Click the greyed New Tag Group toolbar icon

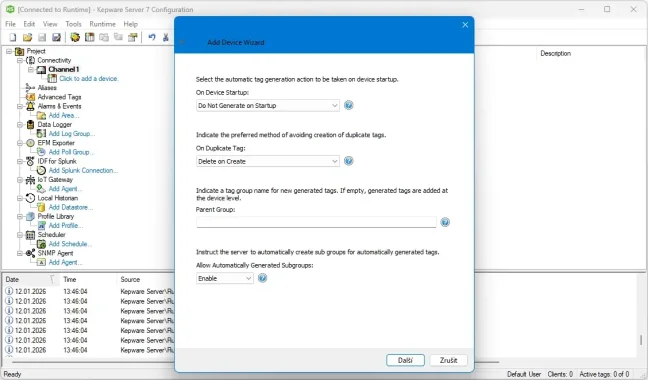(x=104, y=38)
